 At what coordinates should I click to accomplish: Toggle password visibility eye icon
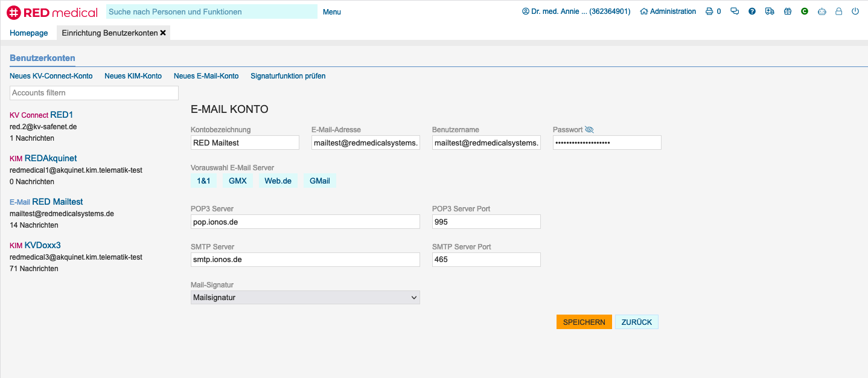(x=590, y=130)
